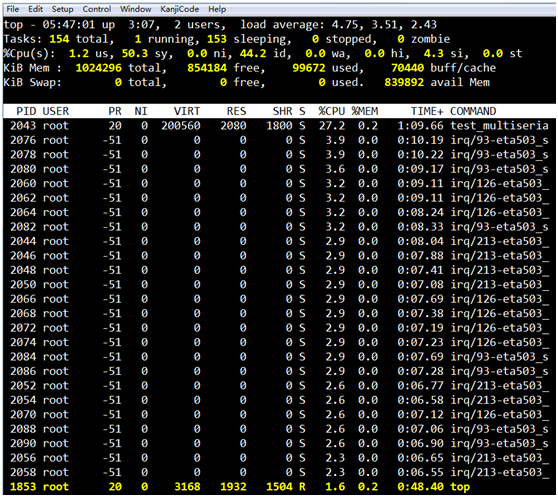
Task: Open the File menu
Action: tap(13, 9)
